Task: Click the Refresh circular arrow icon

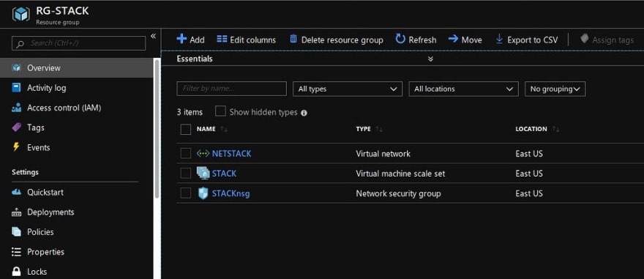Action: tap(400, 39)
